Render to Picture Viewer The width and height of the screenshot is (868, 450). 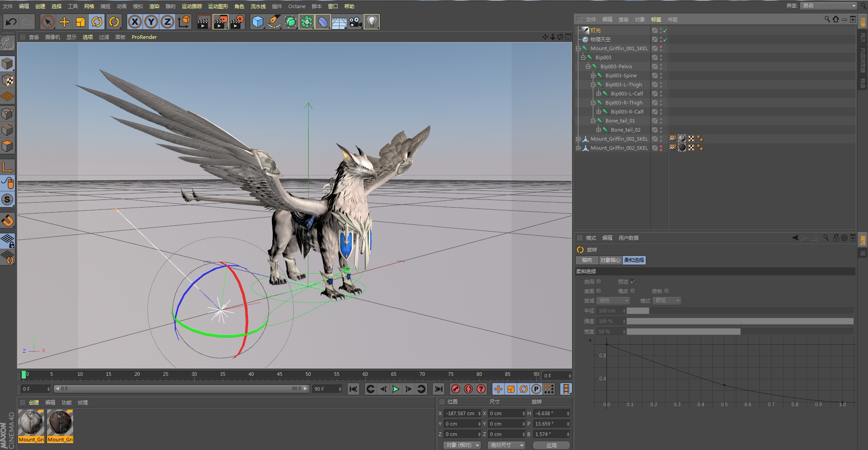coord(220,22)
